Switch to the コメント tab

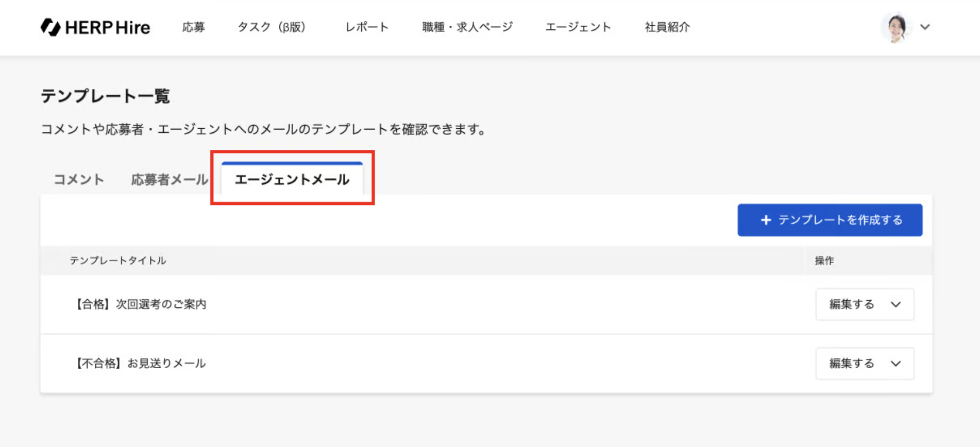point(79,179)
